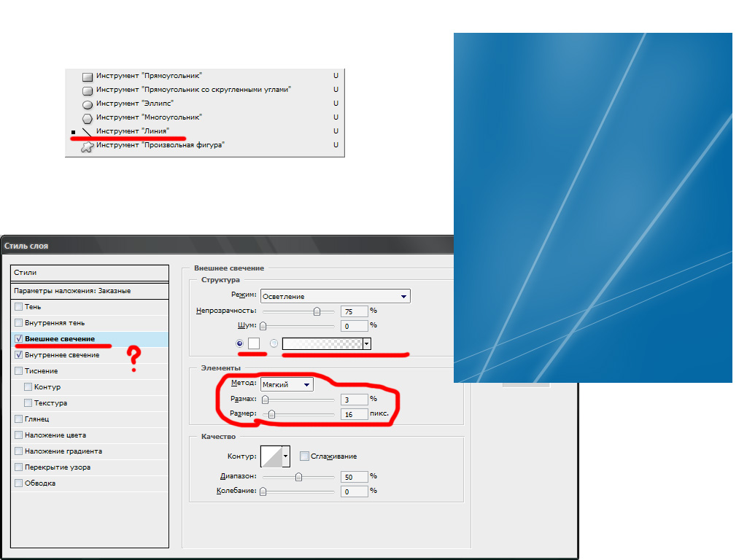Screen dimensions: 747x560
Task: Enable the Тиснение checkbox
Action: [18, 370]
